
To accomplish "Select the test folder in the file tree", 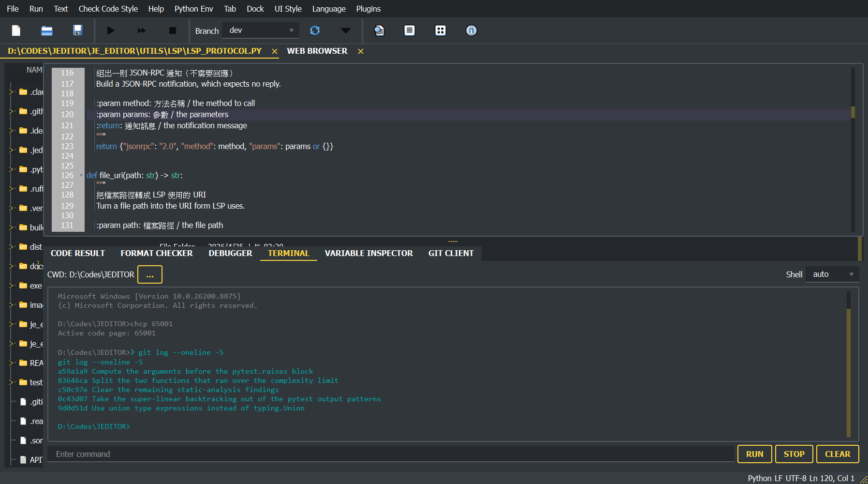I will 31,382.
